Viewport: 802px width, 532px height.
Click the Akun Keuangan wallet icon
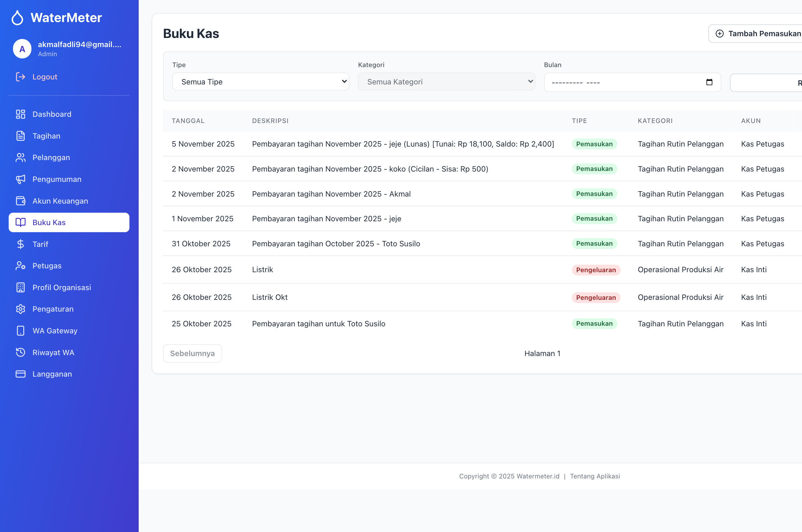[20, 201]
